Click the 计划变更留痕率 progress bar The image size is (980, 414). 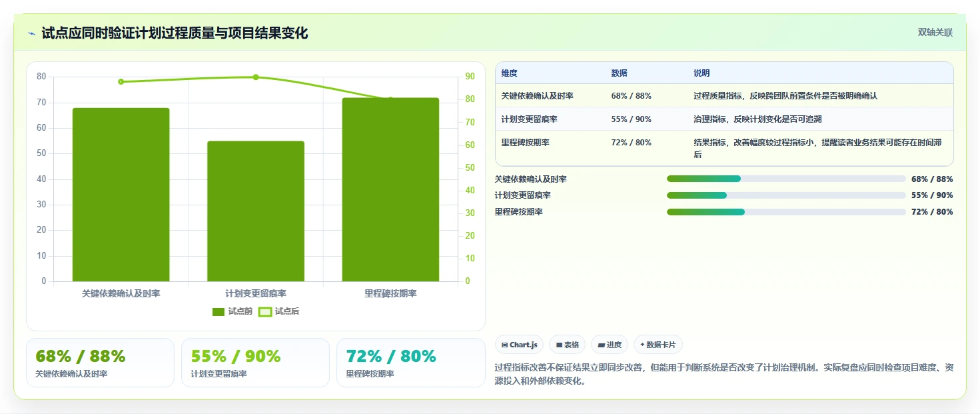point(786,195)
